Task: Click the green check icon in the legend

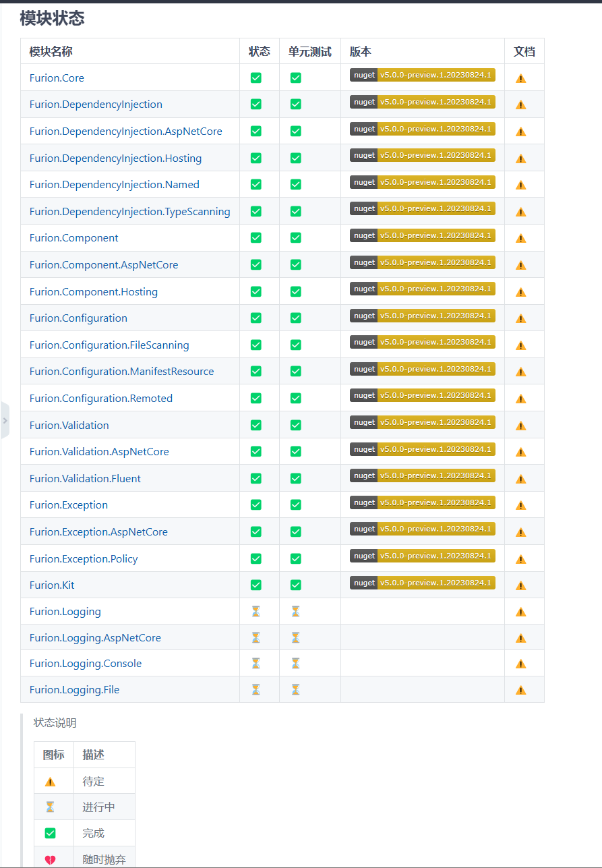Action: [x=50, y=833]
